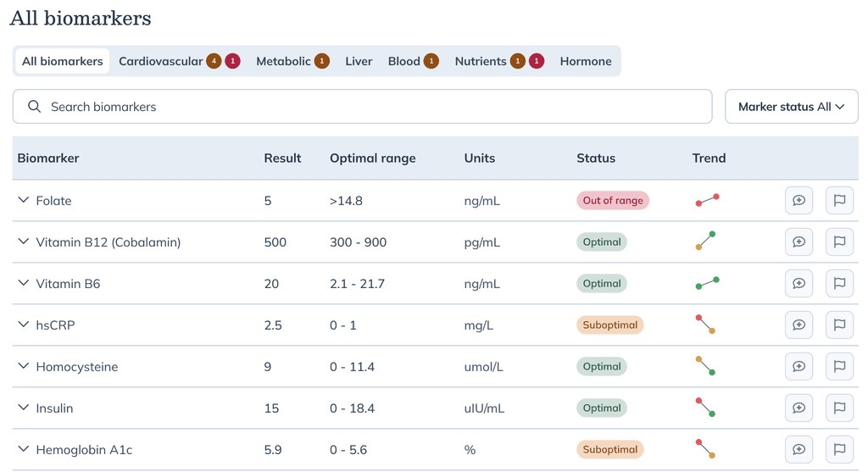This screenshot has height=472, width=868.
Task: Click comment icon in hsCRP row
Action: click(798, 325)
